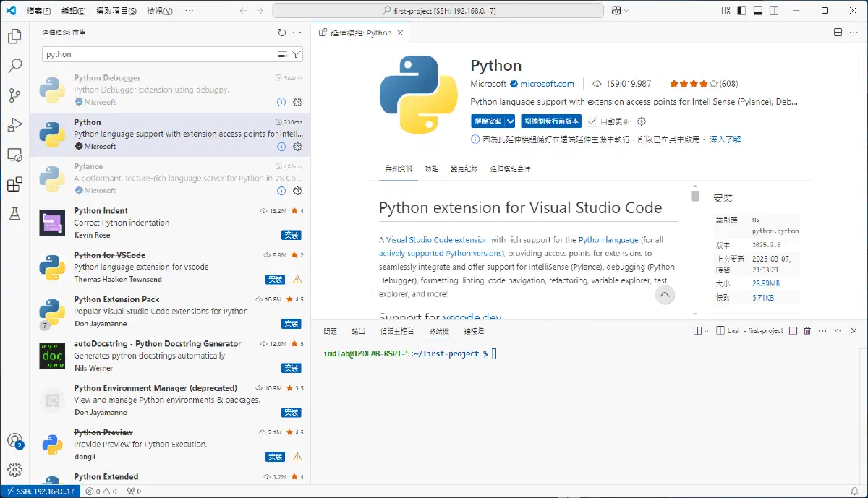Open ports indicator in status bar
The width and height of the screenshot is (868, 498).
point(134,491)
